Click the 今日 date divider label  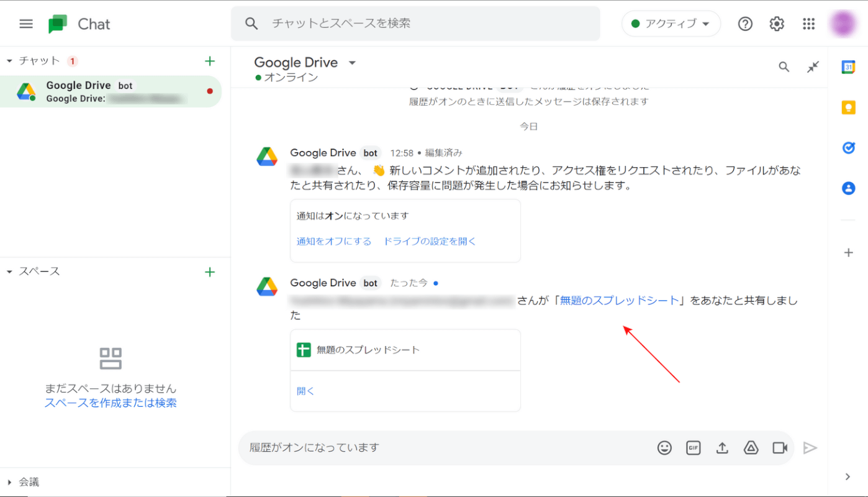529,126
